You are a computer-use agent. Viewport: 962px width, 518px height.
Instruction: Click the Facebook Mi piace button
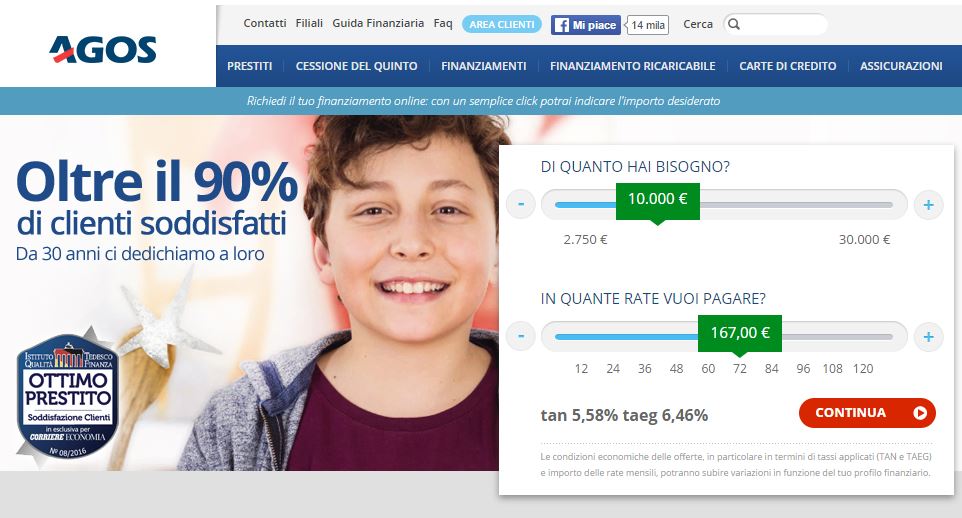click(x=585, y=25)
